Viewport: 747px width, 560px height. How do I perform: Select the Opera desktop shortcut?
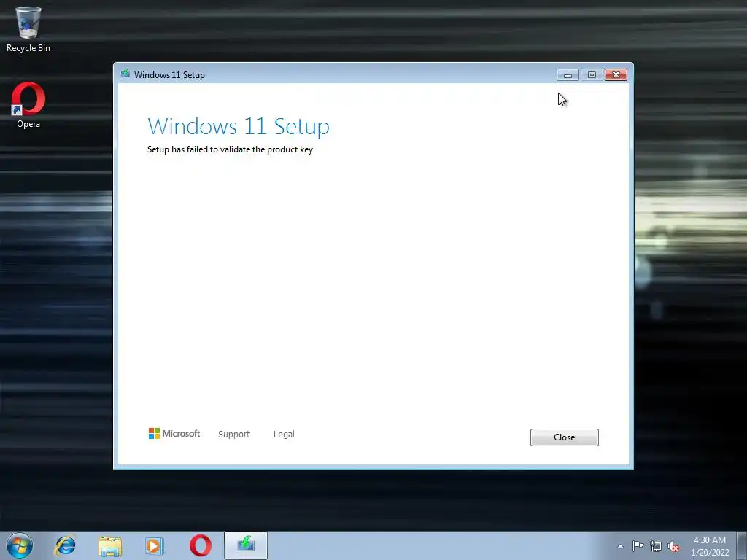[28, 105]
